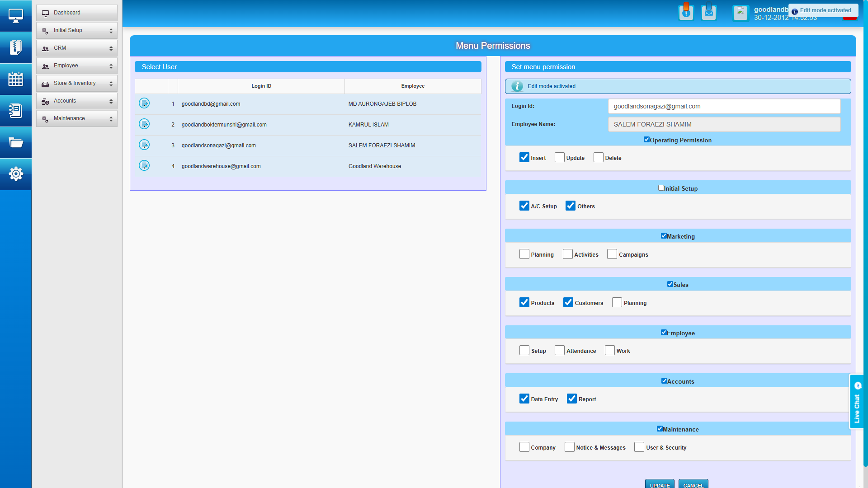Click the folder icon in the sidebar
This screenshot has height=488, width=868.
[16, 142]
